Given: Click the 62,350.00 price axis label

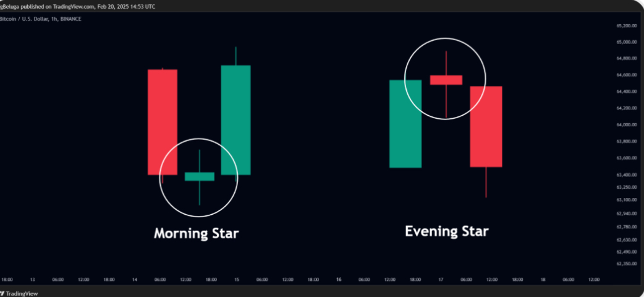Looking at the screenshot, I should tap(626, 264).
